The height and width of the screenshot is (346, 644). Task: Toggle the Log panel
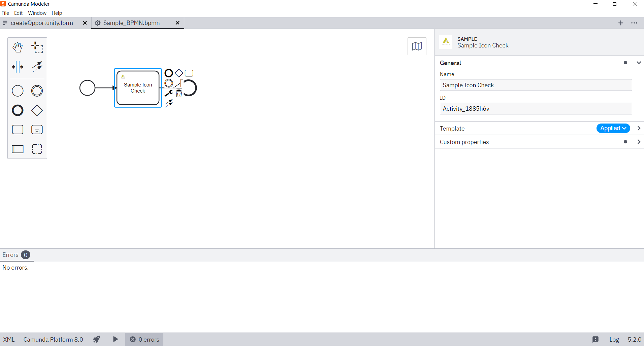click(x=614, y=339)
